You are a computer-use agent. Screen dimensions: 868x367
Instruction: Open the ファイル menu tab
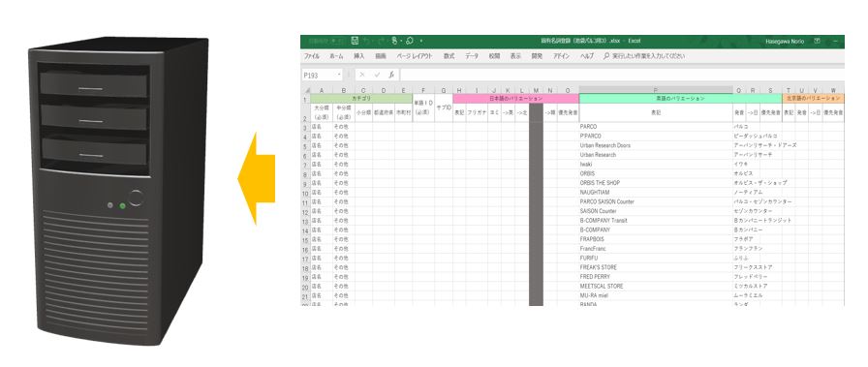[x=311, y=56]
